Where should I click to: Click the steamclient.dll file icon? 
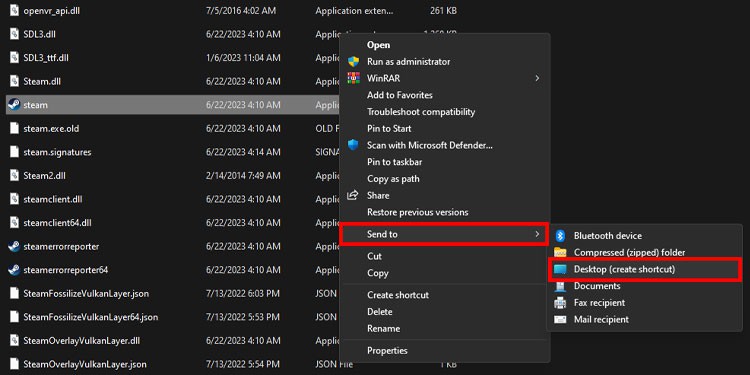(14, 199)
